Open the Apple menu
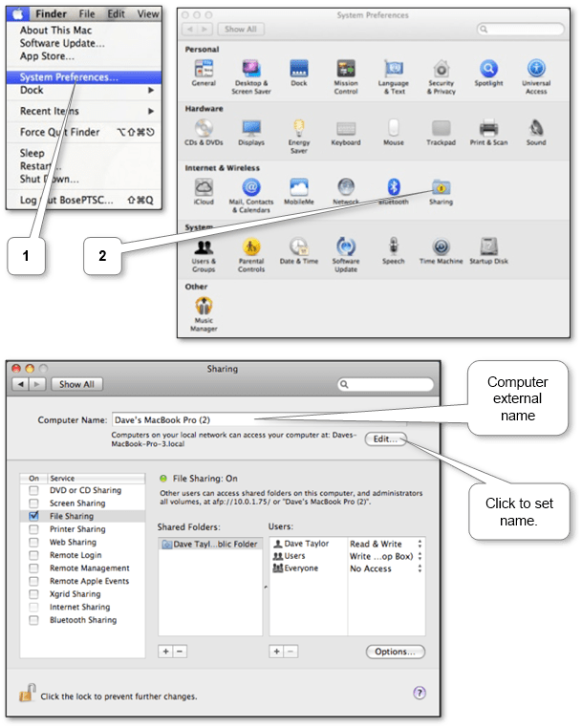The image size is (582, 728). coord(17,14)
